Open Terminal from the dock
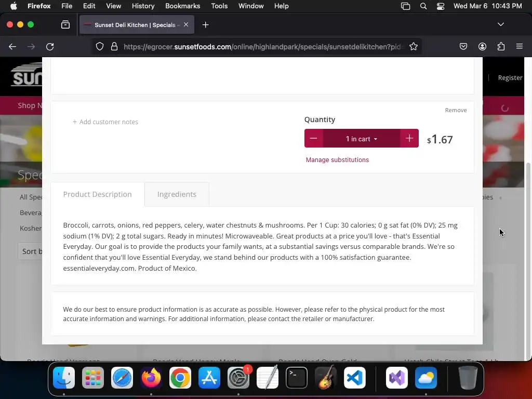Screen dimensions: 532x399 pyautogui.click(x=297, y=378)
